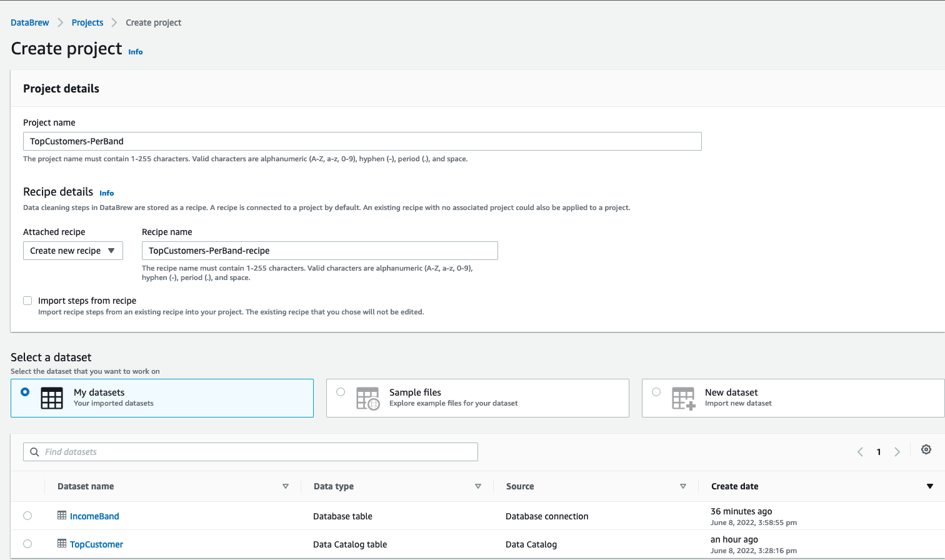Open Info link beside Create project
Image resolution: width=945 pixels, height=560 pixels.
(136, 52)
